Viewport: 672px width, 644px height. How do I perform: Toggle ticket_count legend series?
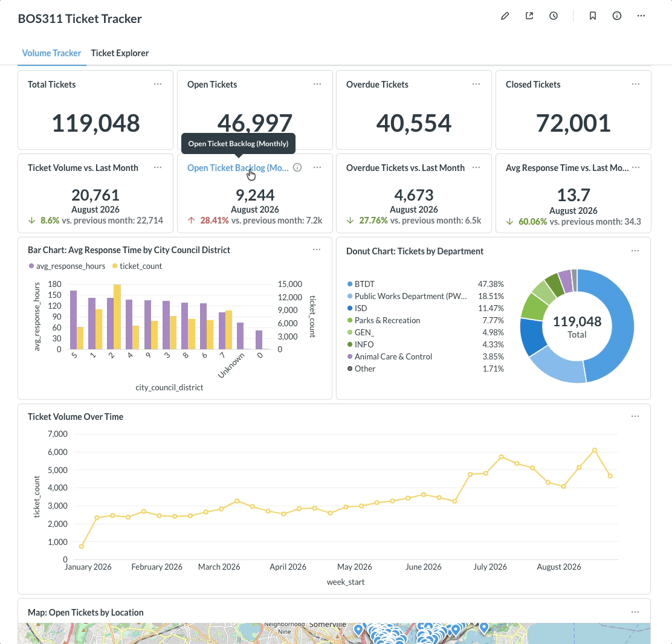(x=137, y=266)
